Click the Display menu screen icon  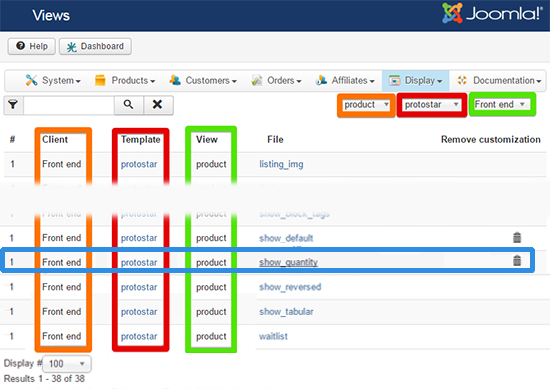click(395, 80)
